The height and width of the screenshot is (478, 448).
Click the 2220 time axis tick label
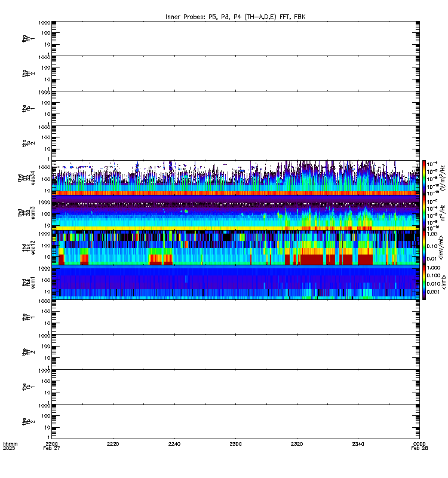[113, 444]
